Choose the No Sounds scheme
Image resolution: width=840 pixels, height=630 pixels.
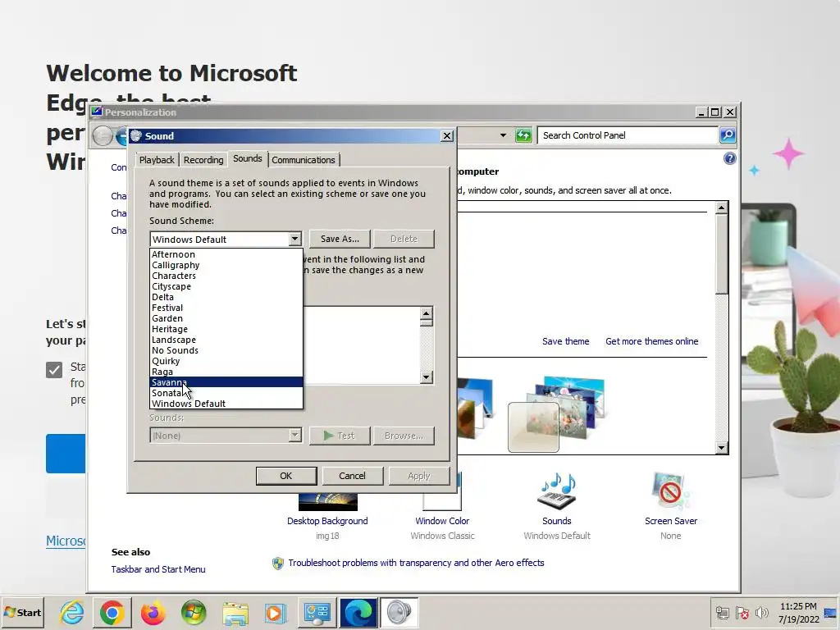coord(226,350)
